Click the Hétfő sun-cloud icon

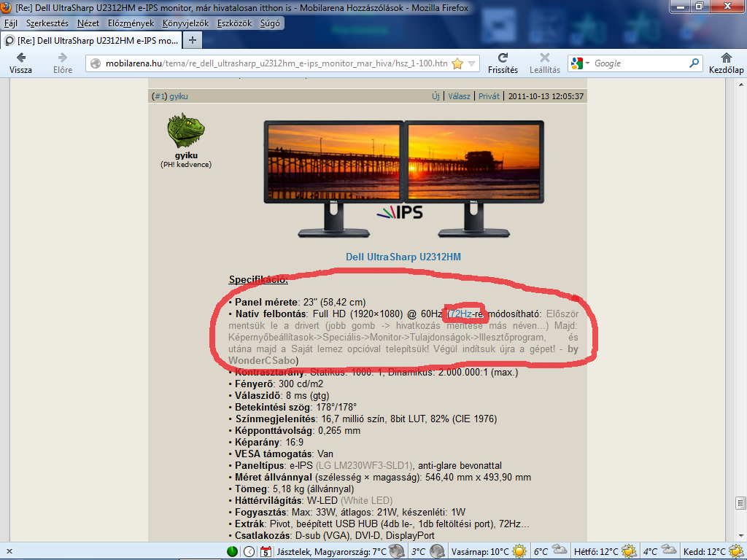click(630, 551)
